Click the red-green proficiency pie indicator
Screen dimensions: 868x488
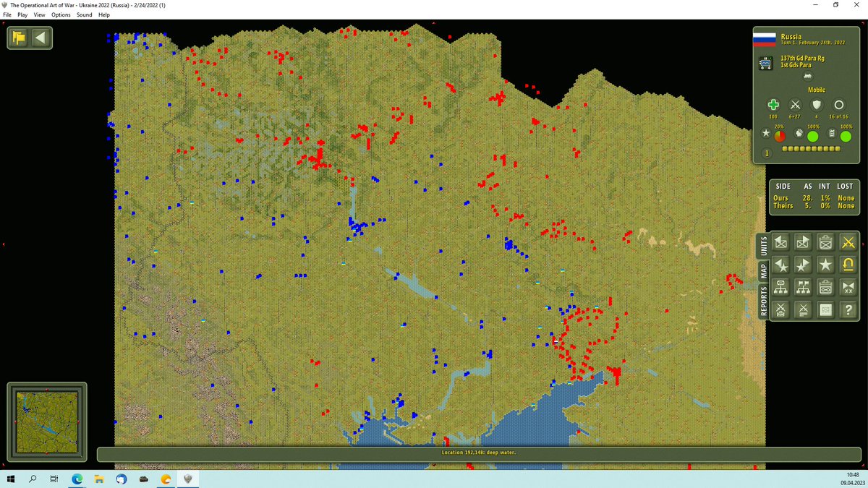(x=780, y=136)
